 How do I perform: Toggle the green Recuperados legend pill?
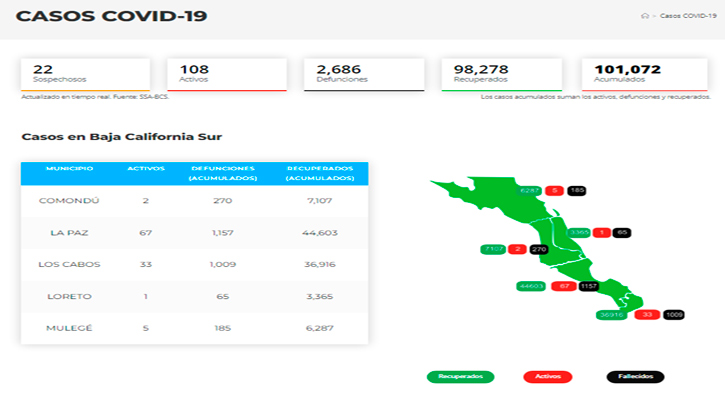click(461, 377)
